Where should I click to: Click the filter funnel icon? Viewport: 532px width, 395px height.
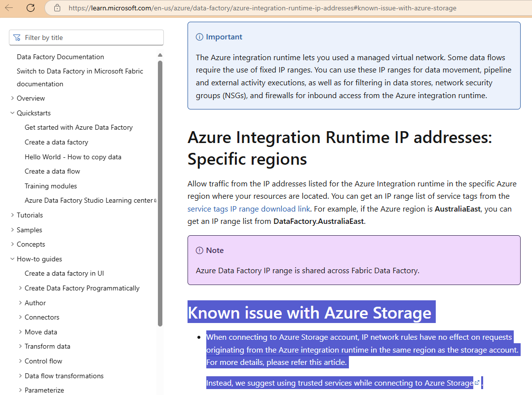(17, 37)
